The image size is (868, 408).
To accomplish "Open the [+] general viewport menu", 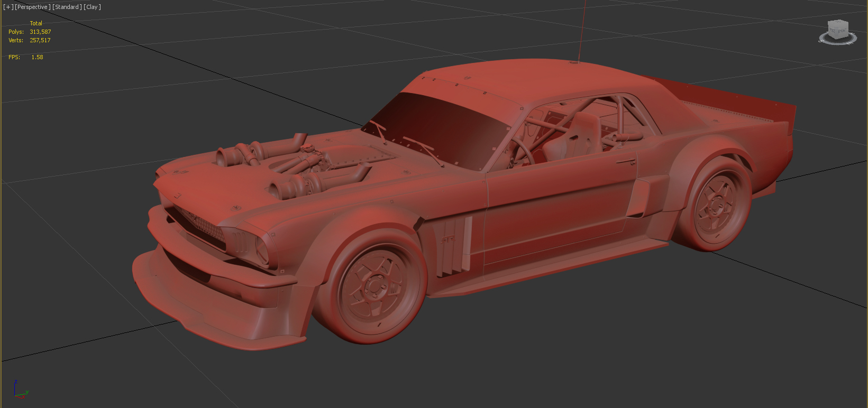I will point(8,7).
